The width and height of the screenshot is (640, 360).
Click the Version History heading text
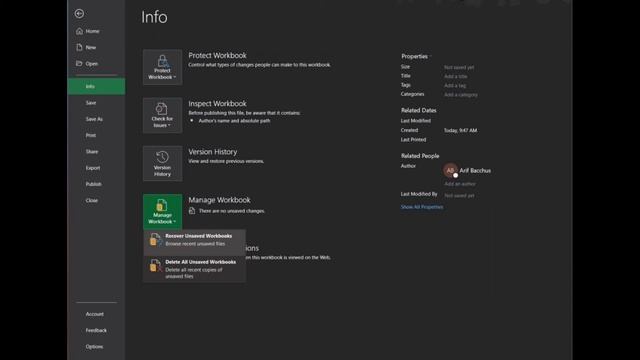(212, 152)
